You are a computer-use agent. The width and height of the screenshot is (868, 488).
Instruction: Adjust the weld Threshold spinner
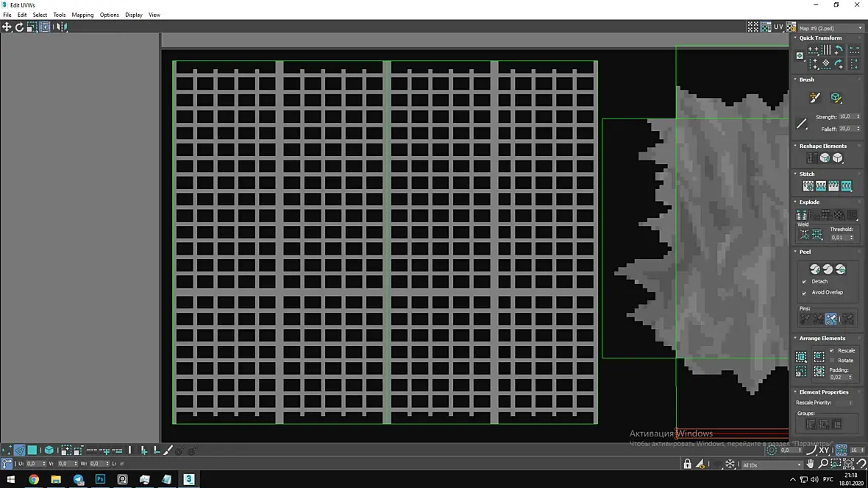(851, 238)
